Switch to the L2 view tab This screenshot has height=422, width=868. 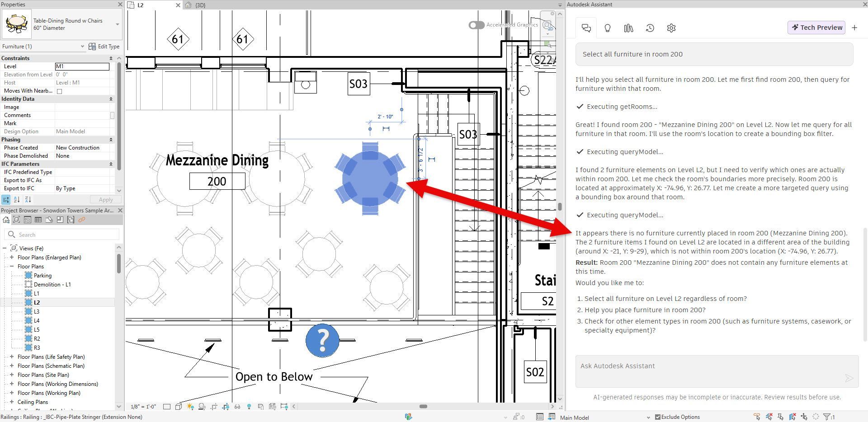(x=140, y=5)
